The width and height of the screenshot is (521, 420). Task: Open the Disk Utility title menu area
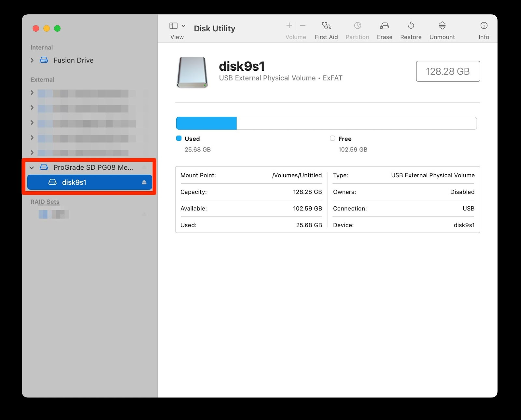coord(215,28)
